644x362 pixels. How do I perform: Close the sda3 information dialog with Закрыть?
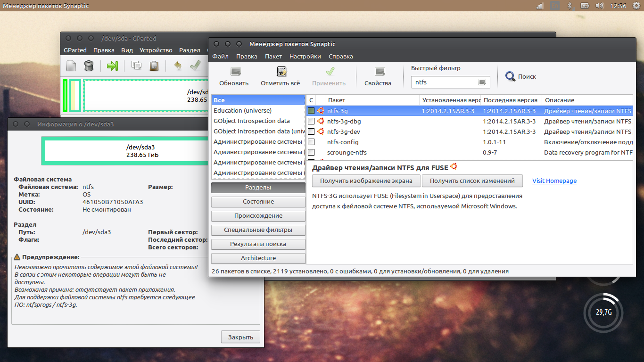tap(240, 337)
